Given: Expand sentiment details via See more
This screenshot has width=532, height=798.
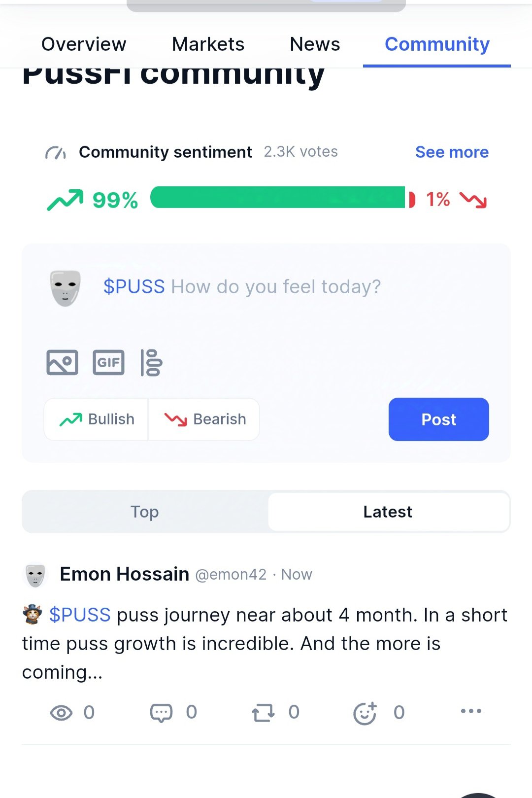Looking at the screenshot, I should coord(452,152).
